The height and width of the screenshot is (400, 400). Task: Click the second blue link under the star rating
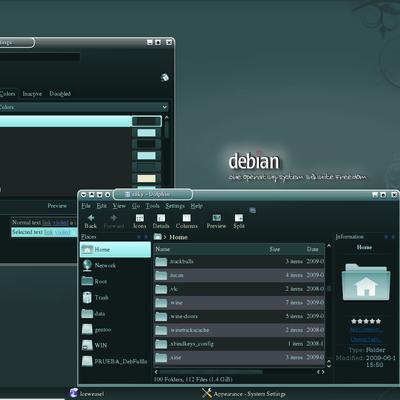click(366, 339)
